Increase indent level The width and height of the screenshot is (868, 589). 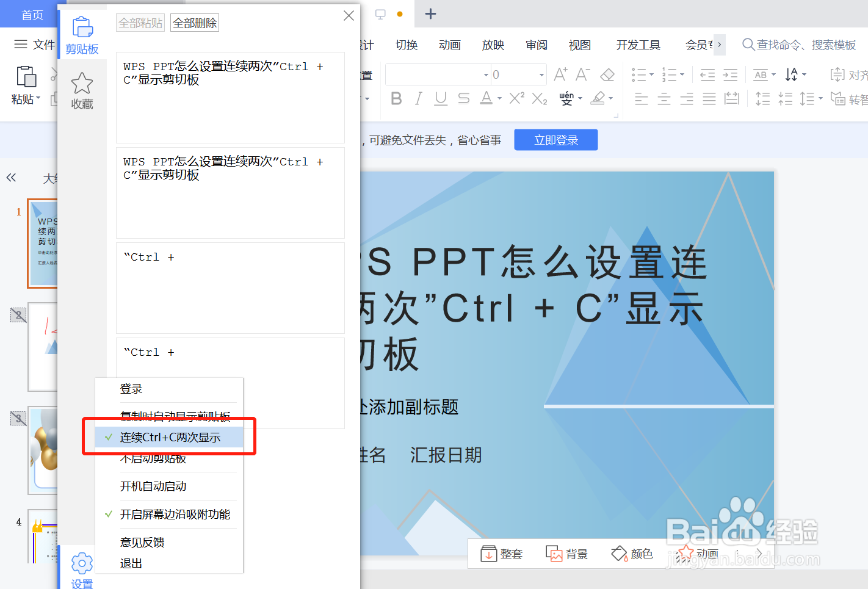tap(730, 75)
